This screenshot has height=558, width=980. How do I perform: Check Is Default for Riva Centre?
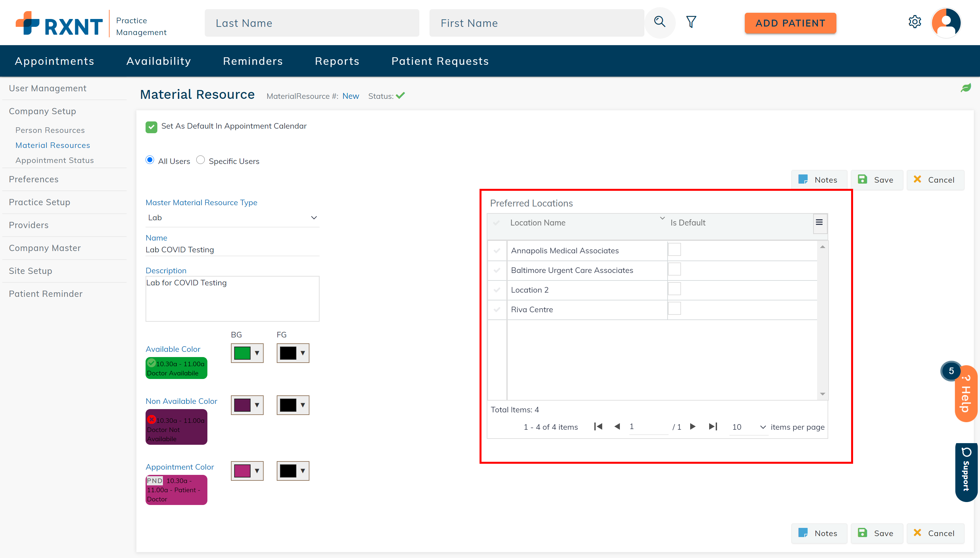coord(674,308)
